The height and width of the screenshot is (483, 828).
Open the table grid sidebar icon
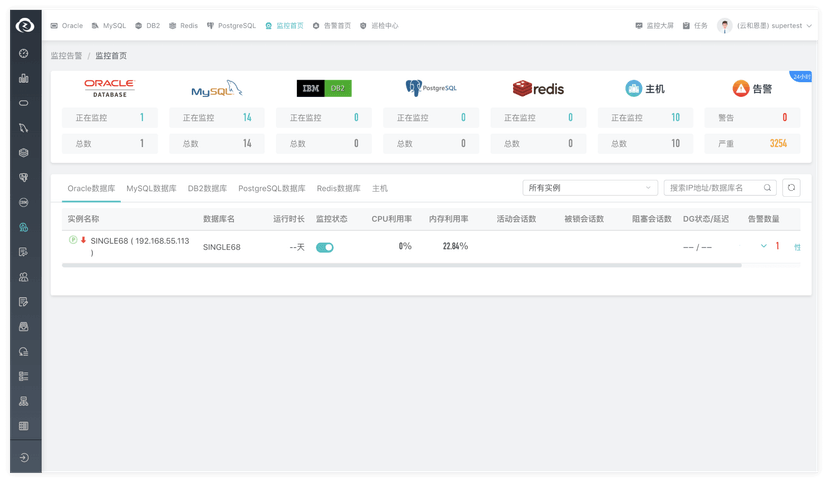(24, 426)
